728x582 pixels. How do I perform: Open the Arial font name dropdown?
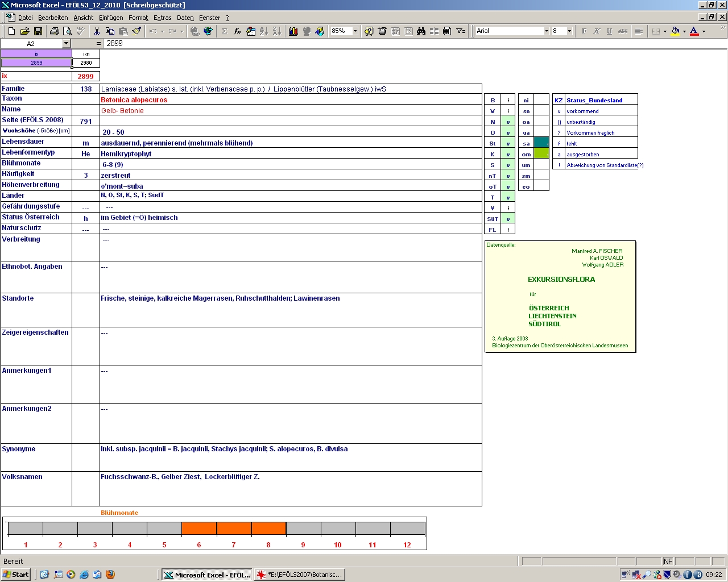547,31
